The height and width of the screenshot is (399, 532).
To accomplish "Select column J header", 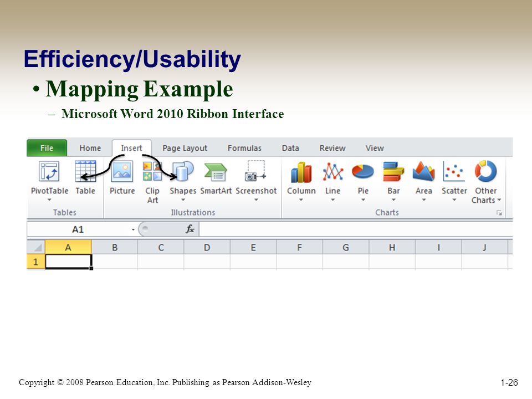I will (x=484, y=247).
